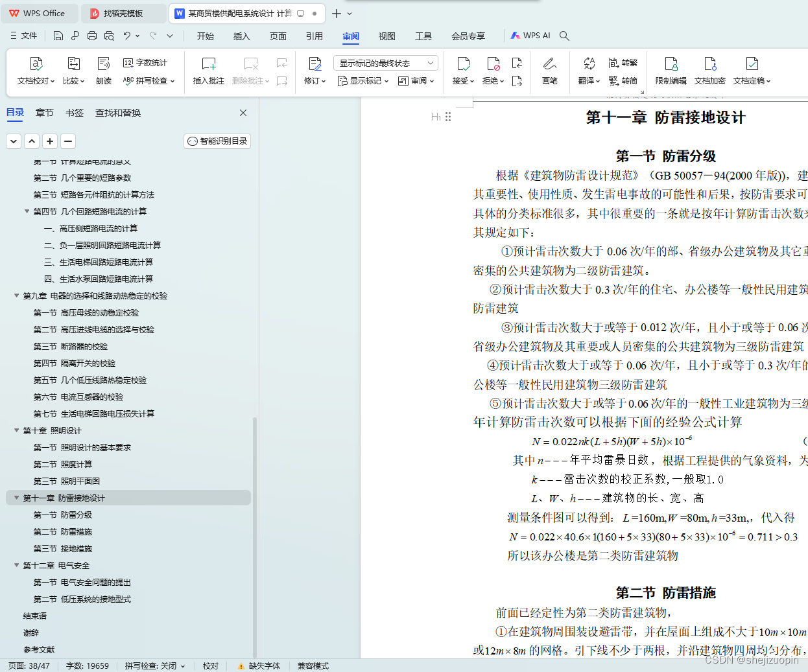Click the outline move-up arrow button
808x672 pixels.
(32, 141)
